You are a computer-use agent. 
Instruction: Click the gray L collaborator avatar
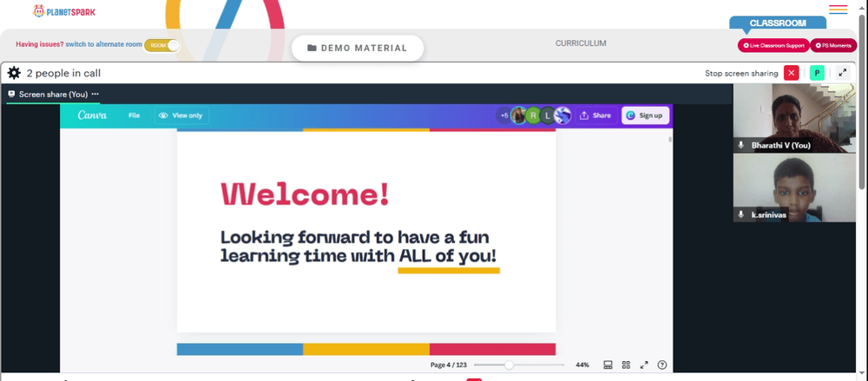point(548,115)
